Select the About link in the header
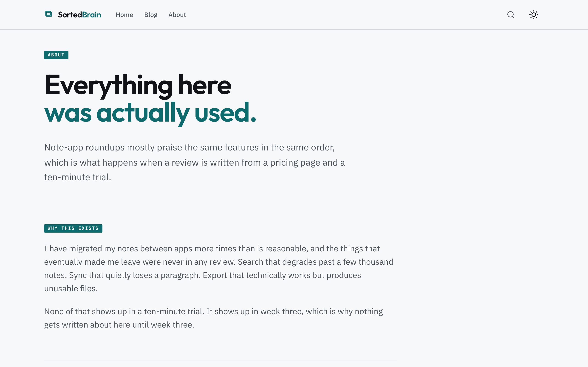588x367 pixels. tap(177, 15)
